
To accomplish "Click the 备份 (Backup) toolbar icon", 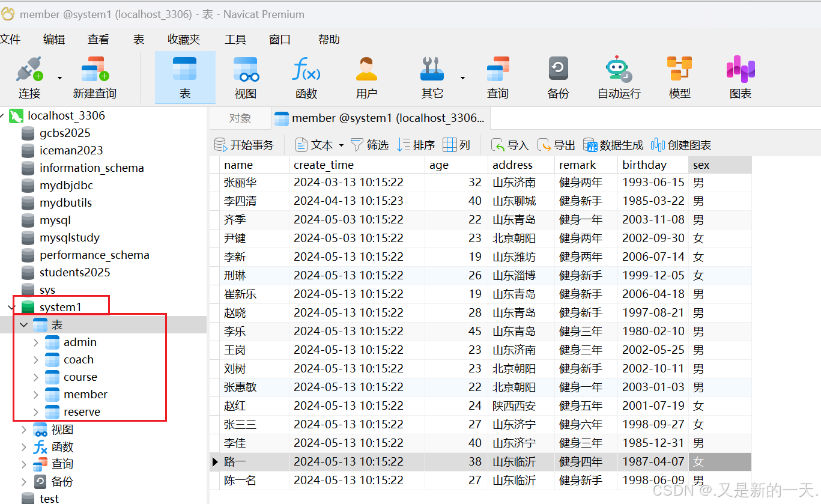I will click(558, 77).
